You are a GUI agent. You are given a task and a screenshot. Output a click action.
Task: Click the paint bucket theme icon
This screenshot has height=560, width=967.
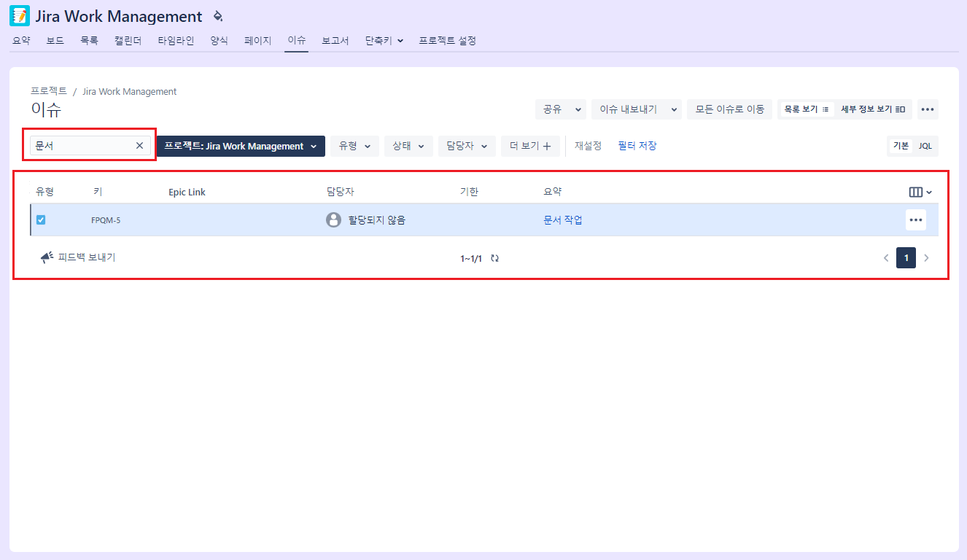[218, 16]
